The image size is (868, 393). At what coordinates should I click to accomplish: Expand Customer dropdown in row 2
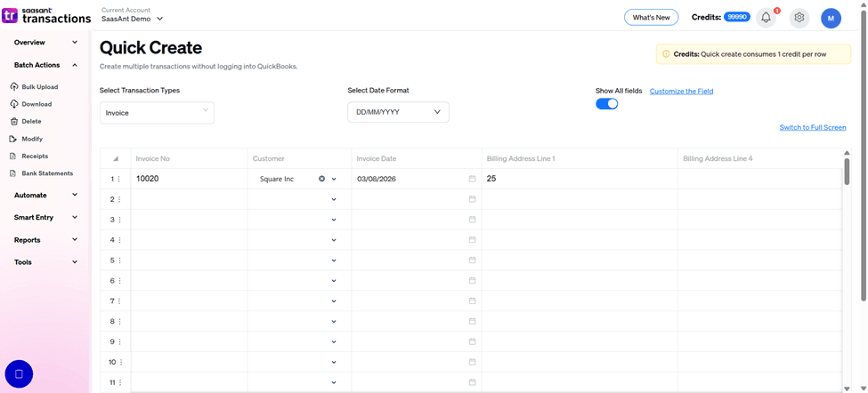coord(333,199)
